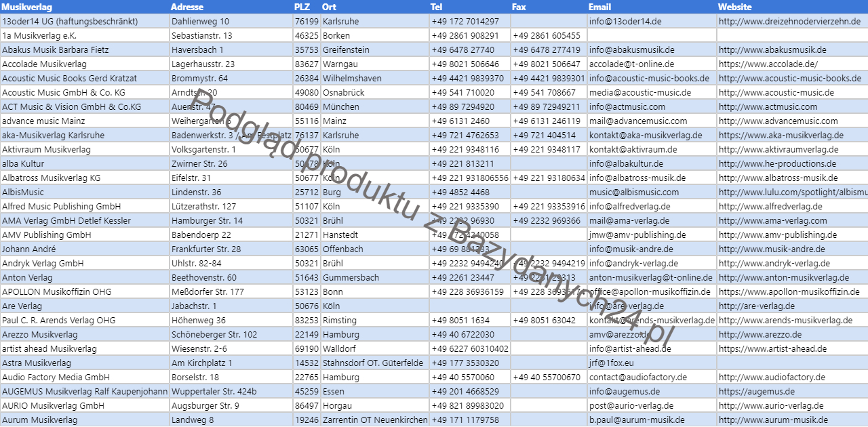Viewport: 868px width, 427px height.
Task: Select Aurum Musikverlag name cell
Action: click(85, 420)
